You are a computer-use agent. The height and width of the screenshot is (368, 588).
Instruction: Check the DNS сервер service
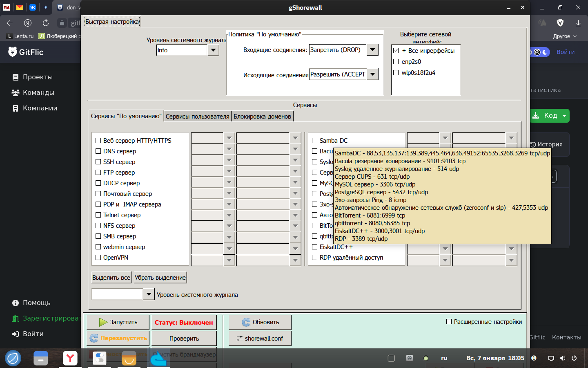click(98, 151)
